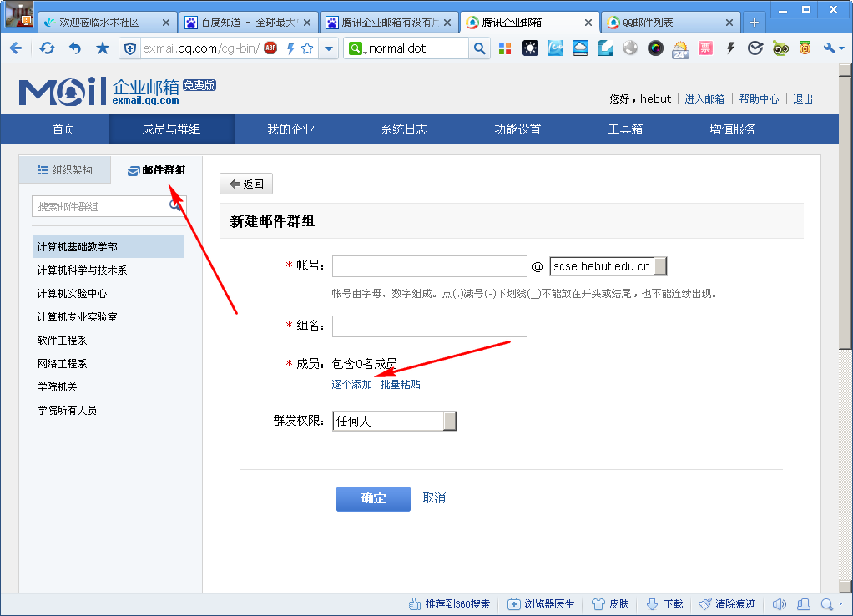The width and height of the screenshot is (853, 616).
Task: Toggle the speaker mute icon in status bar
Action: click(780, 604)
